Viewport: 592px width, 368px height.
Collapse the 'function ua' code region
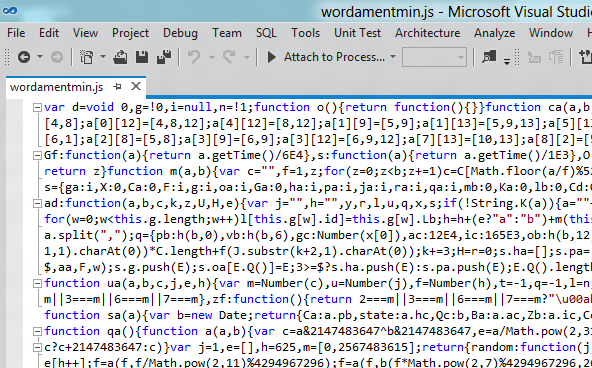tap(37, 283)
